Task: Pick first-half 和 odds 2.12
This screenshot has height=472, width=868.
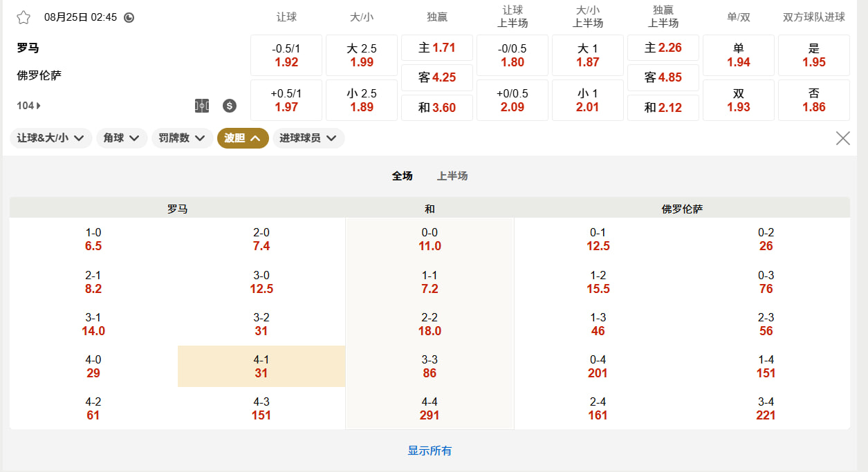Action: click(x=663, y=108)
